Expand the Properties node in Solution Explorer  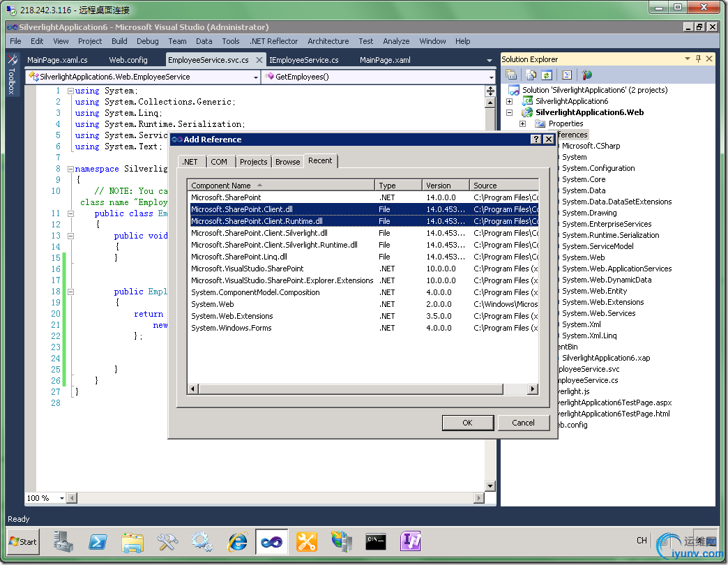click(x=523, y=123)
